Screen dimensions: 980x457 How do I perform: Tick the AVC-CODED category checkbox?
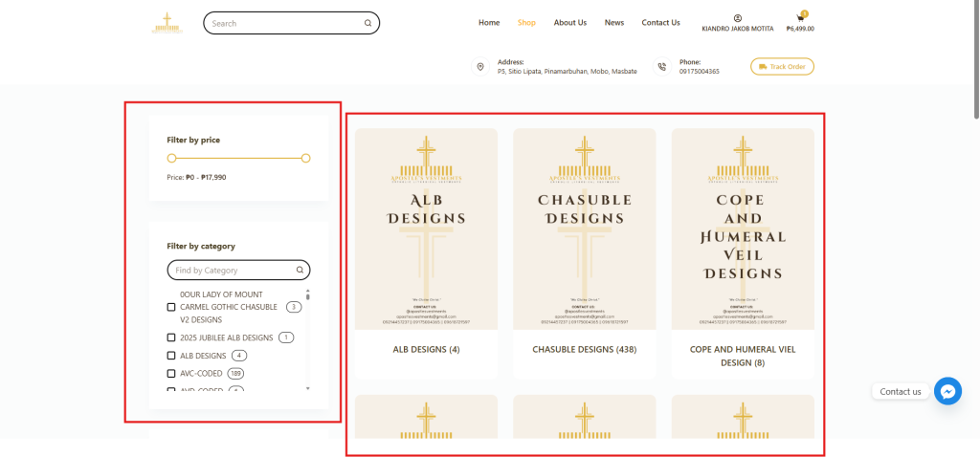[x=171, y=374]
